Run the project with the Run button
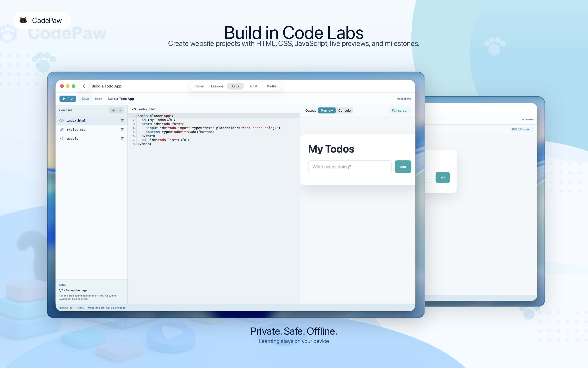 point(68,99)
